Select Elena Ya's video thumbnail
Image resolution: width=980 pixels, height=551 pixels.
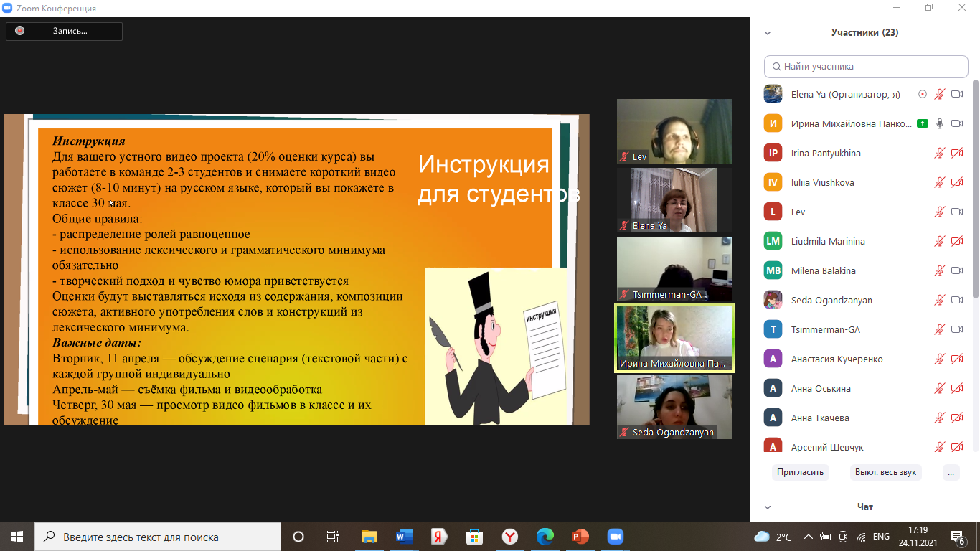point(674,200)
